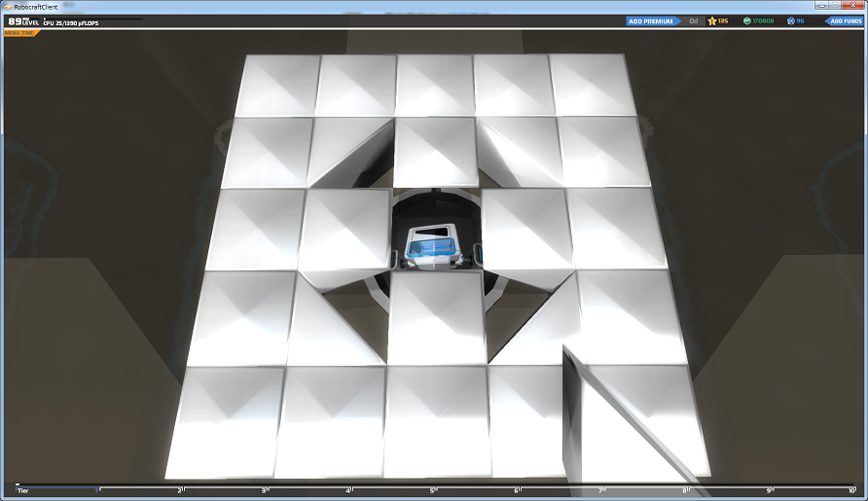Screen dimensions: 868x501
Task: Click tier 5 marker on tier bar
Action: (x=433, y=490)
